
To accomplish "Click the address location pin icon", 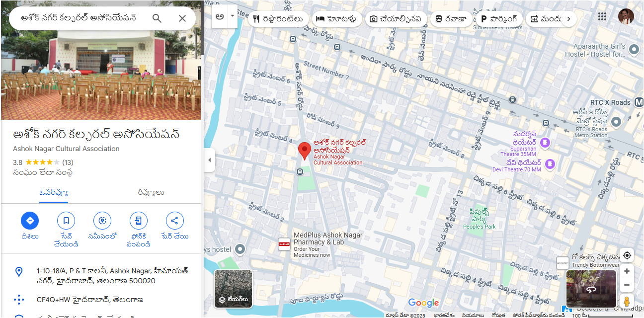I will pos(19,271).
